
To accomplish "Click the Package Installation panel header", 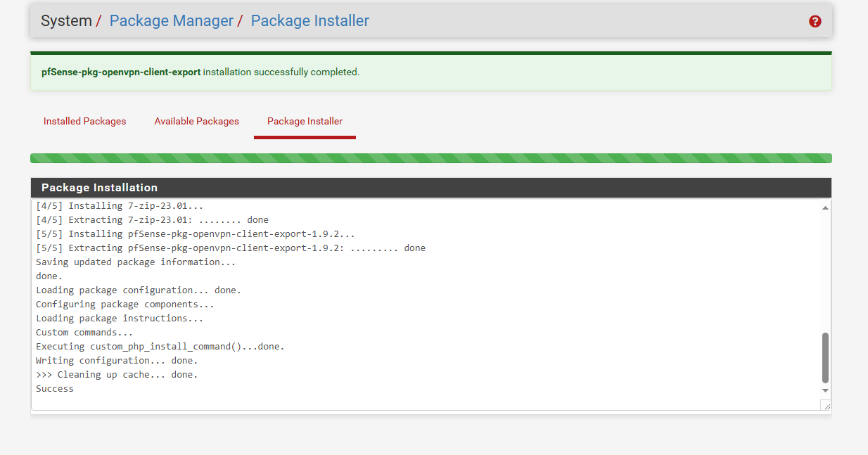I will (x=431, y=188).
